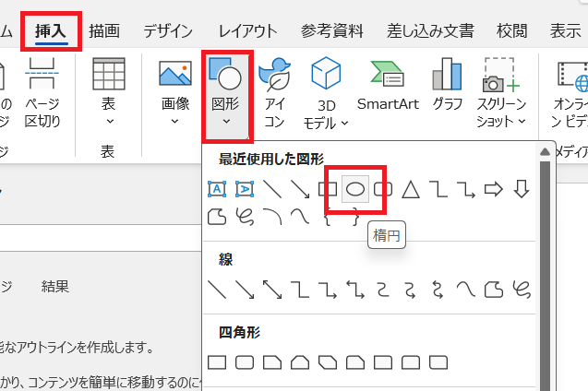
Task: Go to the レイアウト tab
Action: (249, 30)
